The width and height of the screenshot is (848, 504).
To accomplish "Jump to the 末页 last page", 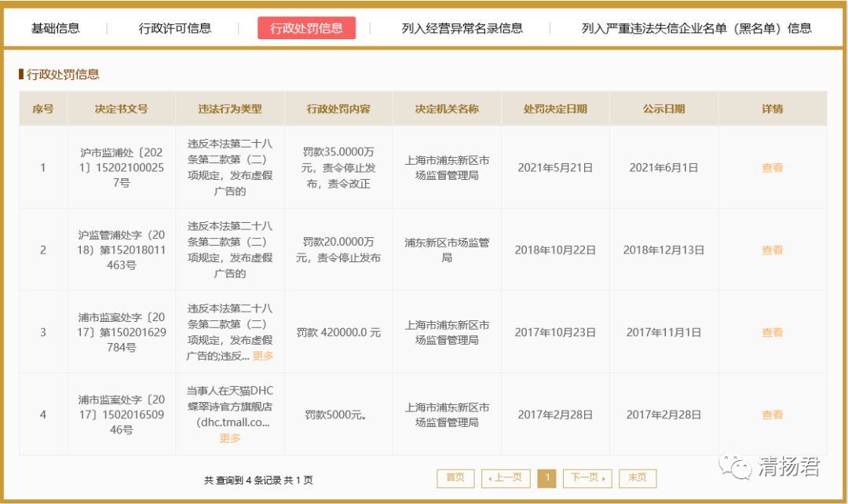I will click(x=638, y=477).
